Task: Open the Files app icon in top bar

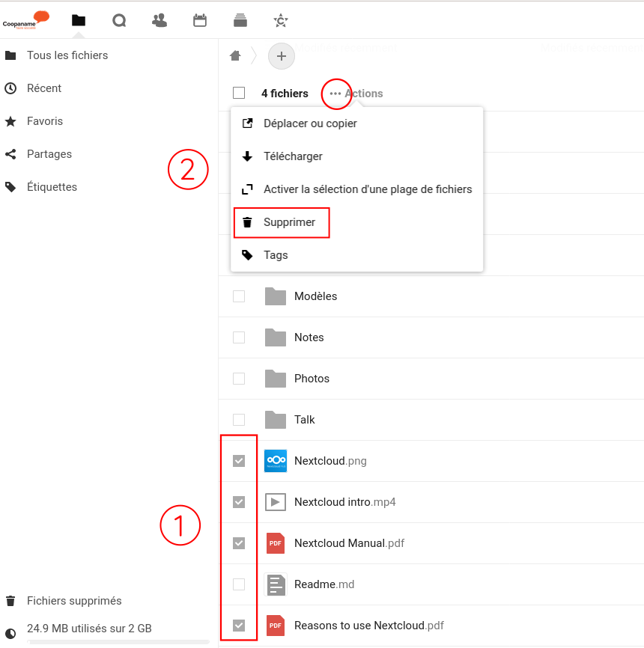Action: (79, 20)
